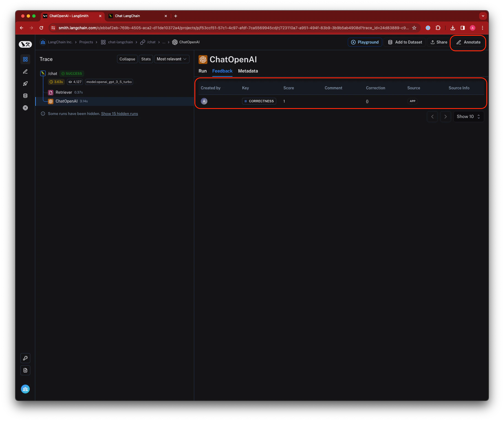Click the browser address bar URL
This screenshot has height=421, width=504.
(234, 28)
